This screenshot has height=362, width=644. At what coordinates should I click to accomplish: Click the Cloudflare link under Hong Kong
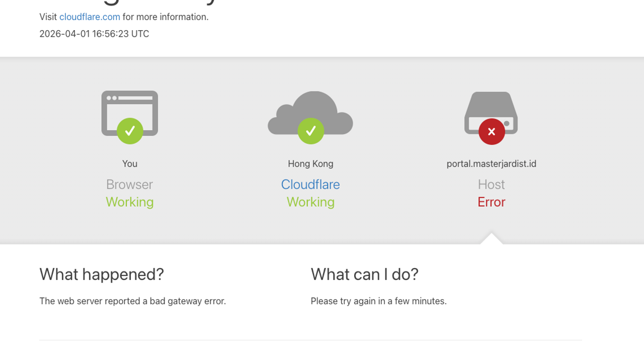click(x=310, y=185)
